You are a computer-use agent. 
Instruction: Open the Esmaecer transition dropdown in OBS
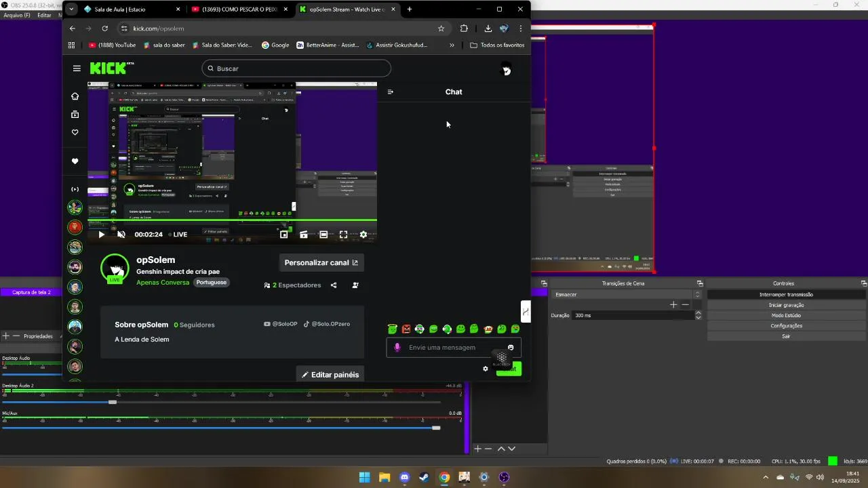tap(627, 295)
